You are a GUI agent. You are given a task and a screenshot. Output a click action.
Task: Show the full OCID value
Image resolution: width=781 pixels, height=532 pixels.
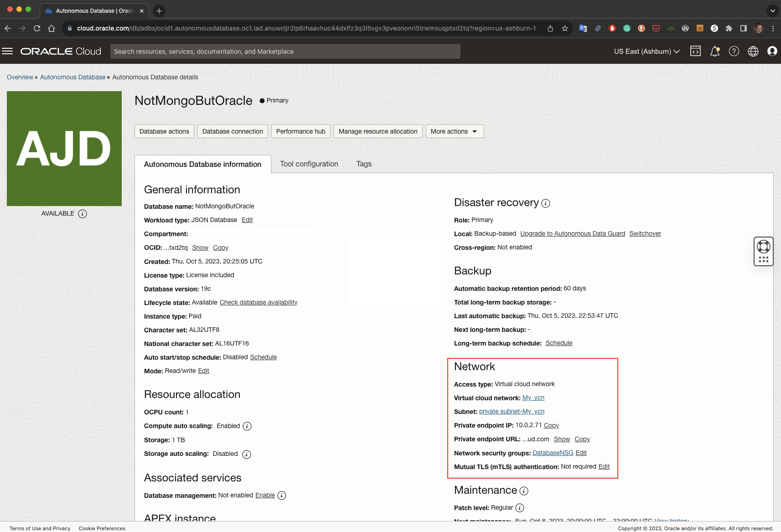tap(200, 248)
